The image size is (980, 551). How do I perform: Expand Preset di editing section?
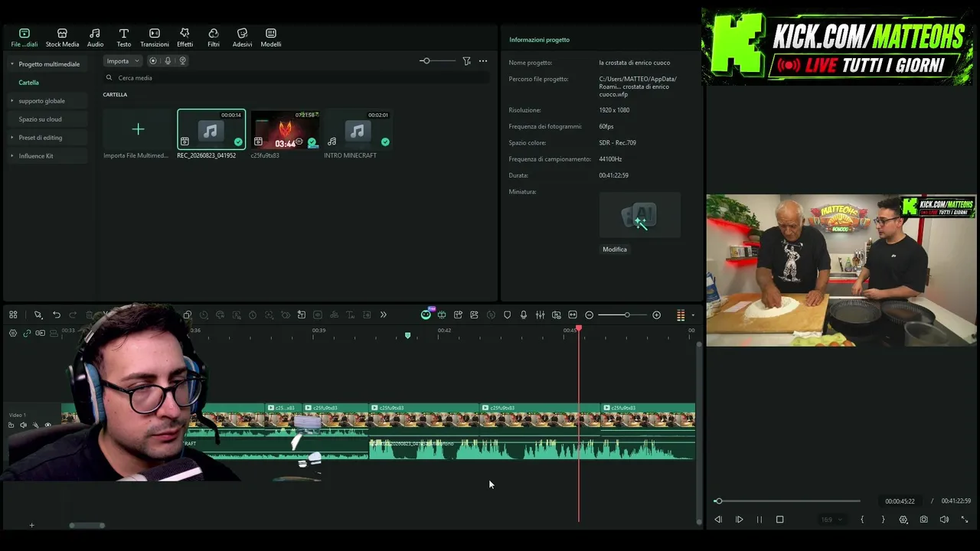11,138
